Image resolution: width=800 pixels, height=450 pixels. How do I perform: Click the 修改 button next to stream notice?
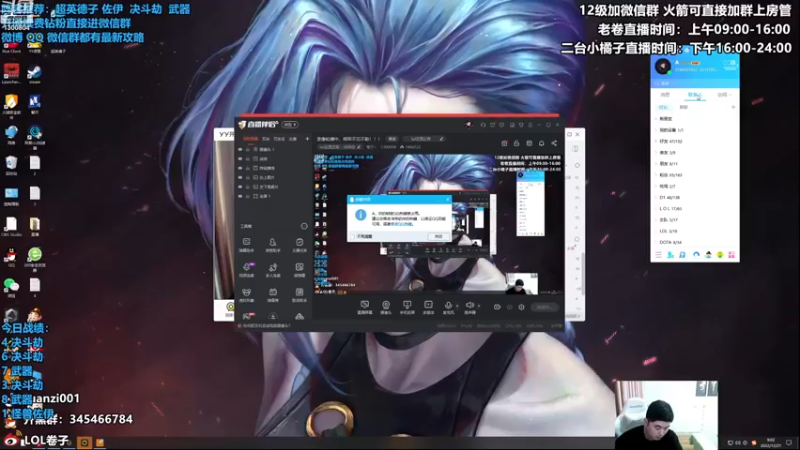(392, 139)
